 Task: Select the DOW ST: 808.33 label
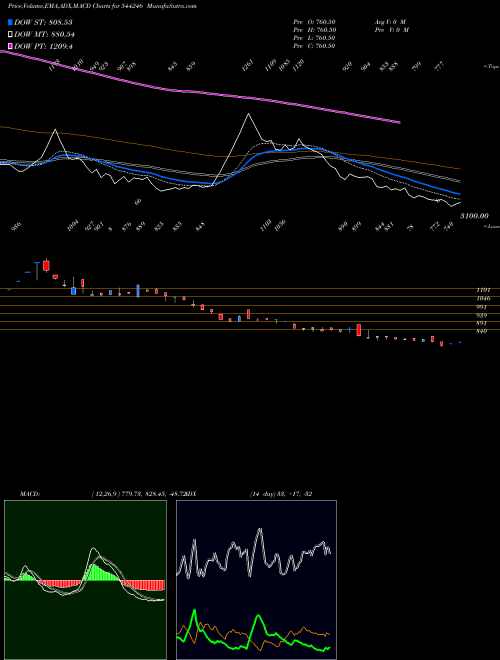pyautogui.click(x=43, y=22)
